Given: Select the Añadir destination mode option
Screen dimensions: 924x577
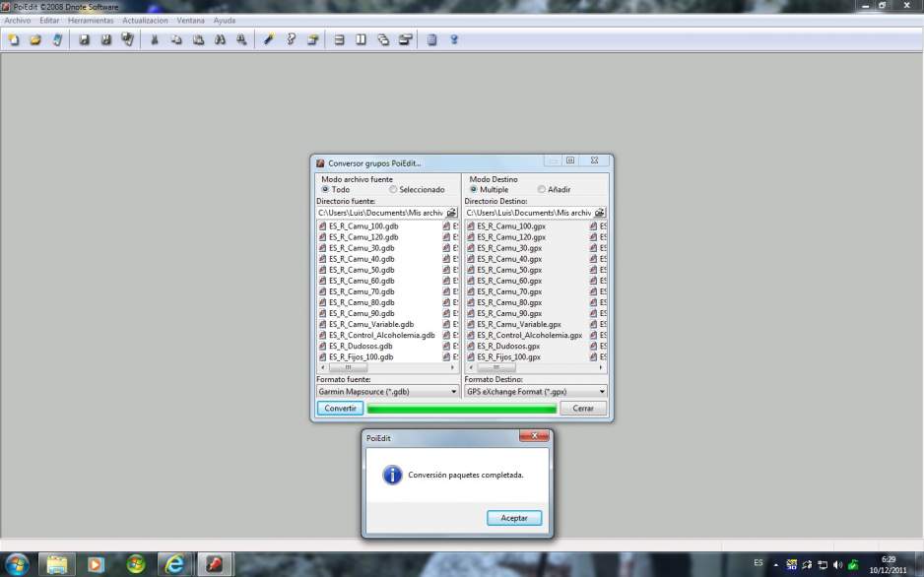Looking at the screenshot, I should (542, 190).
